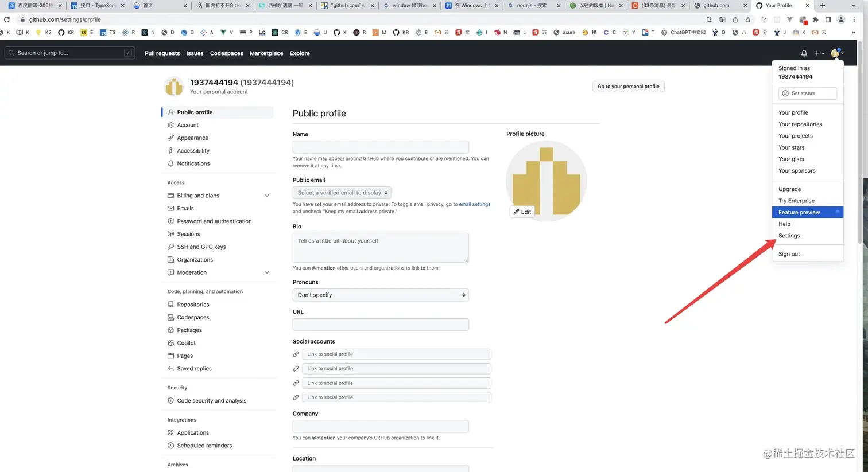
Task: Click the Scheduled reminders clock icon
Action: coord(170,446)
